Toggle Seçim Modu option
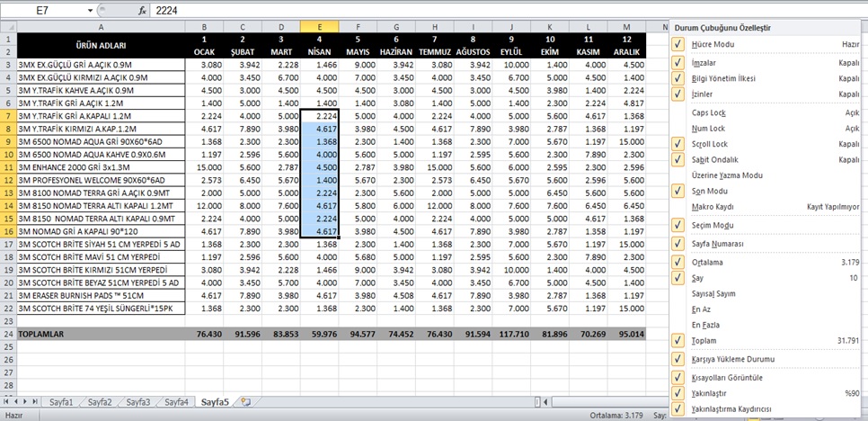Viewport: 868px width, 421px height. [x=766, y=226]
